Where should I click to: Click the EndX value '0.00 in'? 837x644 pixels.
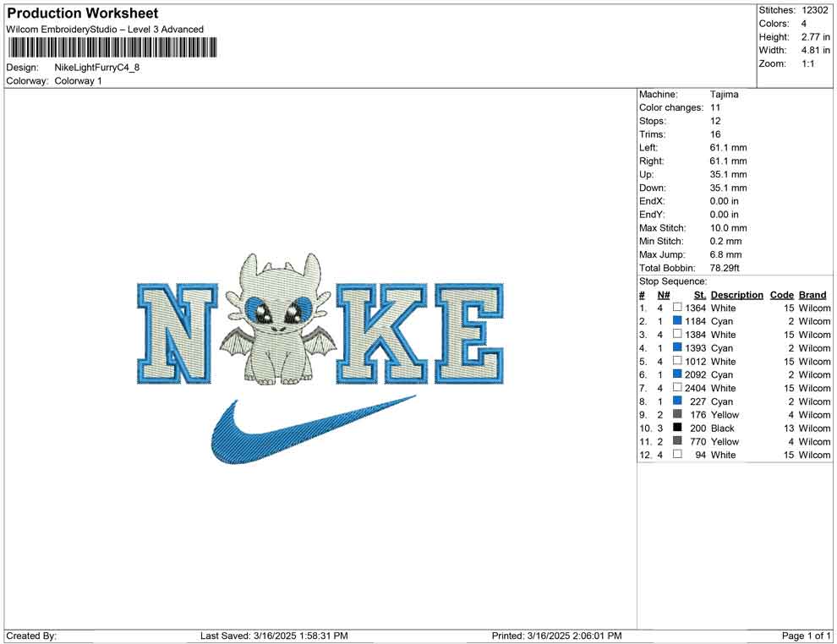tap(725, 201)
